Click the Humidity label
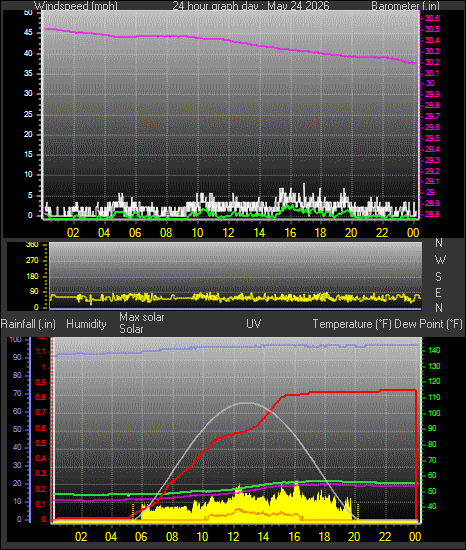This screenshot has height=550, width=466. click(x=86, y=324)
